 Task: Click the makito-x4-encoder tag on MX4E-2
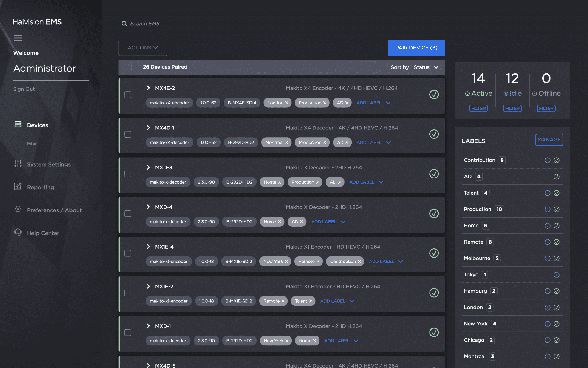point(169,103)
